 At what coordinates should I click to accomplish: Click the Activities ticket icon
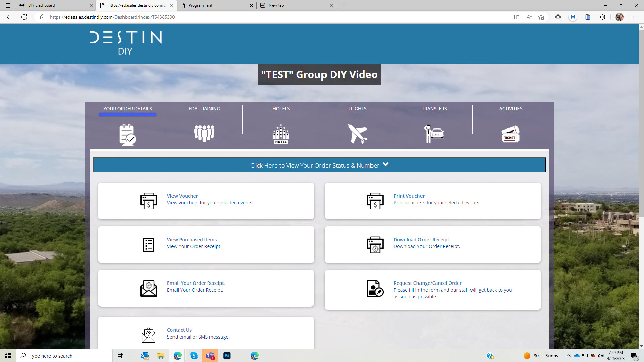point(510,134)
